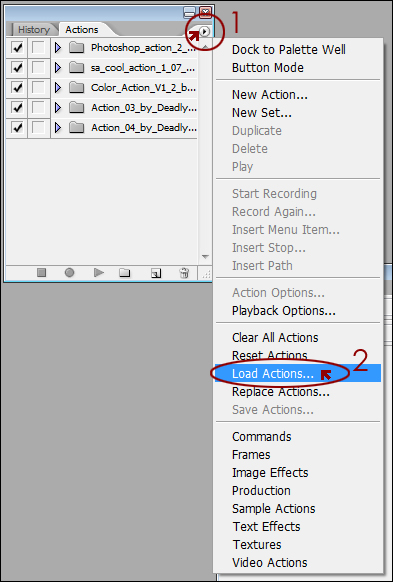This screenshot has width=393, height=582.
Task: Enable dialog toggle for Color_Action_V1_2 set
Action: coord(39,88)
